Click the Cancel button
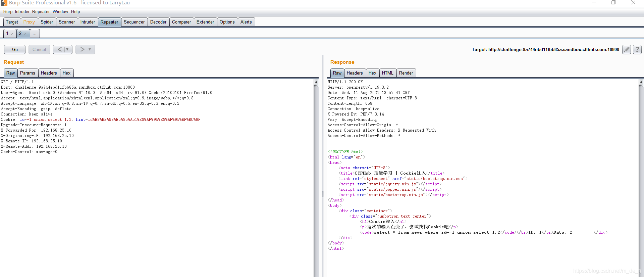644x277 pixels. tap(39, 49)
